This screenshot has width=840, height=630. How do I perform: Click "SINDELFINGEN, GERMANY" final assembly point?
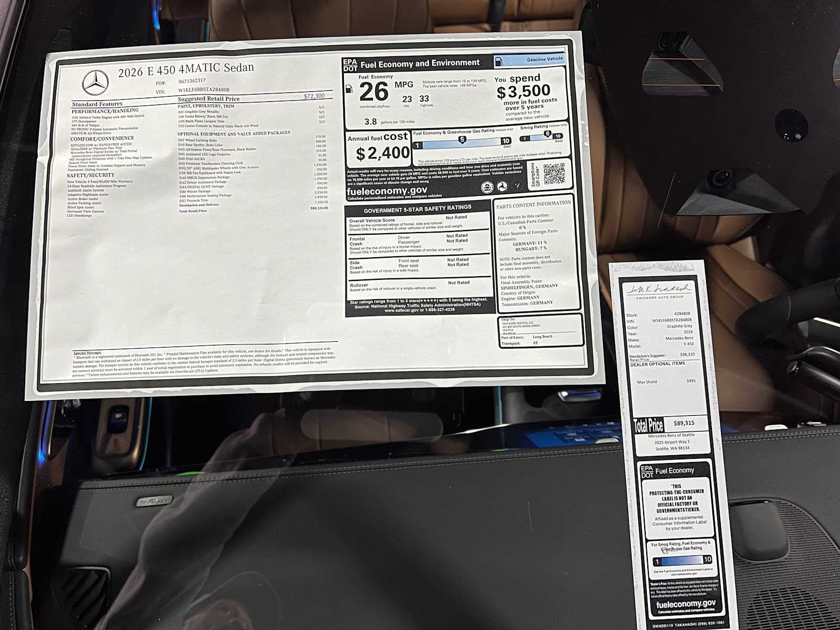[x=529, y=287]
